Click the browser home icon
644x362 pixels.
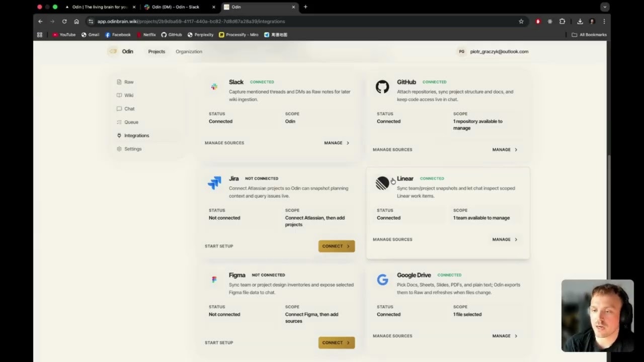[76, 22]
